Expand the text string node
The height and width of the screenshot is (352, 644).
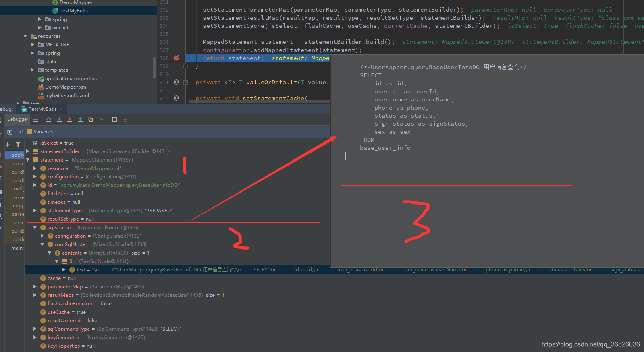coord(64,270)
